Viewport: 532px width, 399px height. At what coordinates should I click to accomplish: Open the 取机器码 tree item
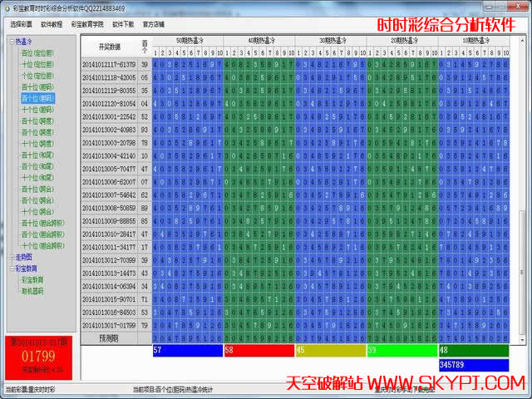(x=32, y=292)
